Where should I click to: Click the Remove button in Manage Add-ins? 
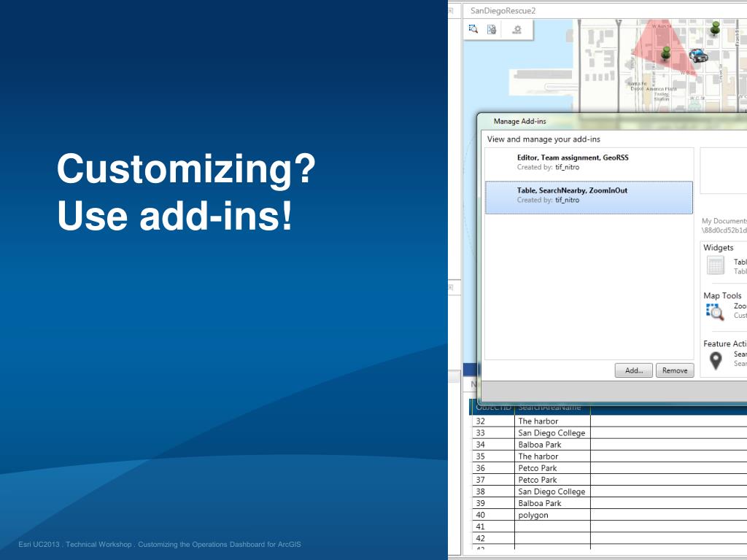pos(675,370)
